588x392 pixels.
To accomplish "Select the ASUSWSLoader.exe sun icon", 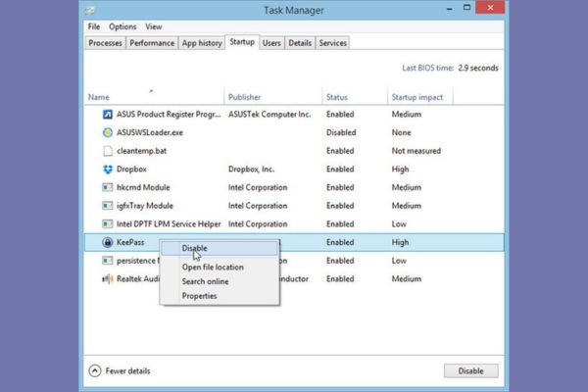I will coord(108,132).
